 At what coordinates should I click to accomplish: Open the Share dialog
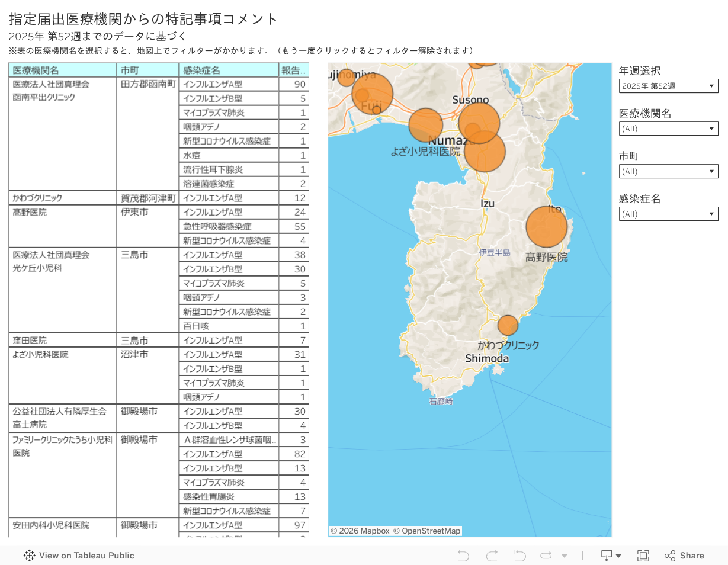(684, 556)
